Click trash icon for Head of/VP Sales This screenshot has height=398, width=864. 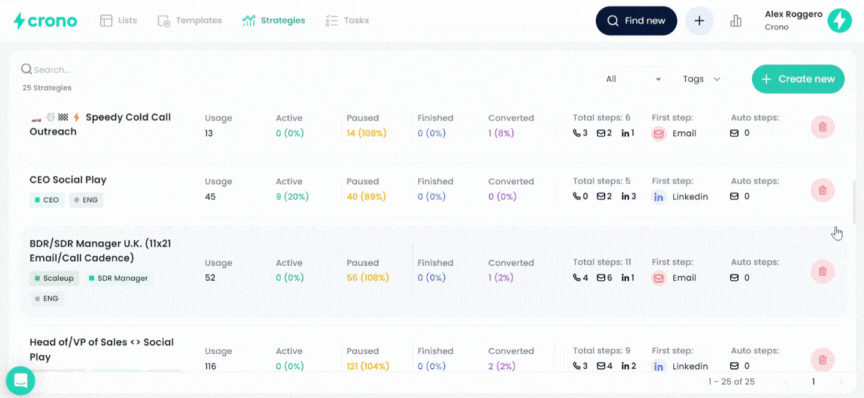point(822,360)
